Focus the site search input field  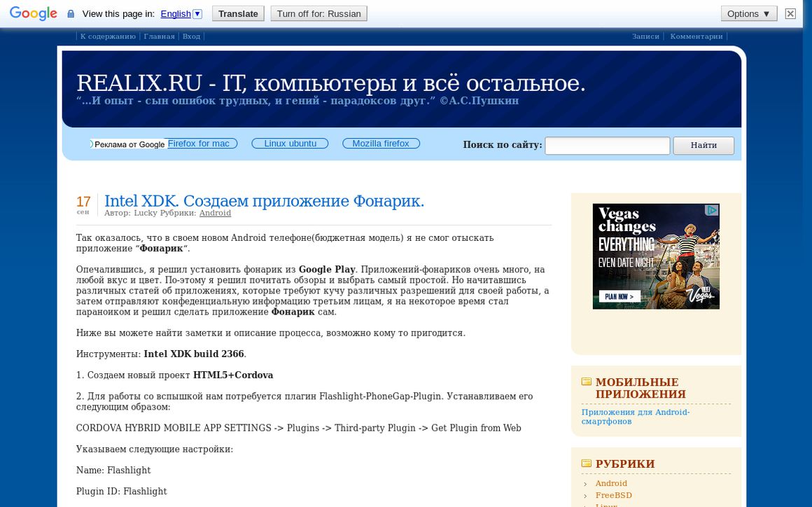[608, 146]
